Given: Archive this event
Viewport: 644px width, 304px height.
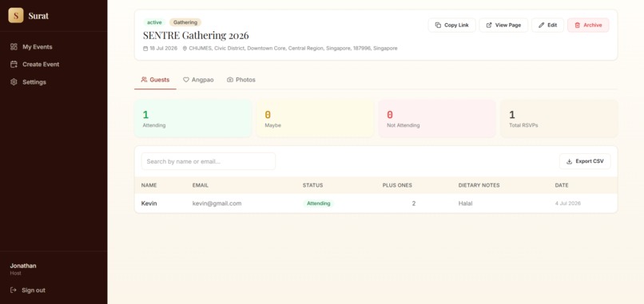Looking at the screenshot, I should (x=588, y=25).
